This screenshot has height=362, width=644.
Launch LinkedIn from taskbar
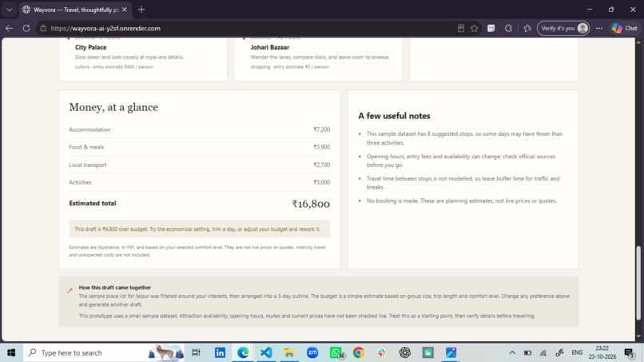pos(220,352)
